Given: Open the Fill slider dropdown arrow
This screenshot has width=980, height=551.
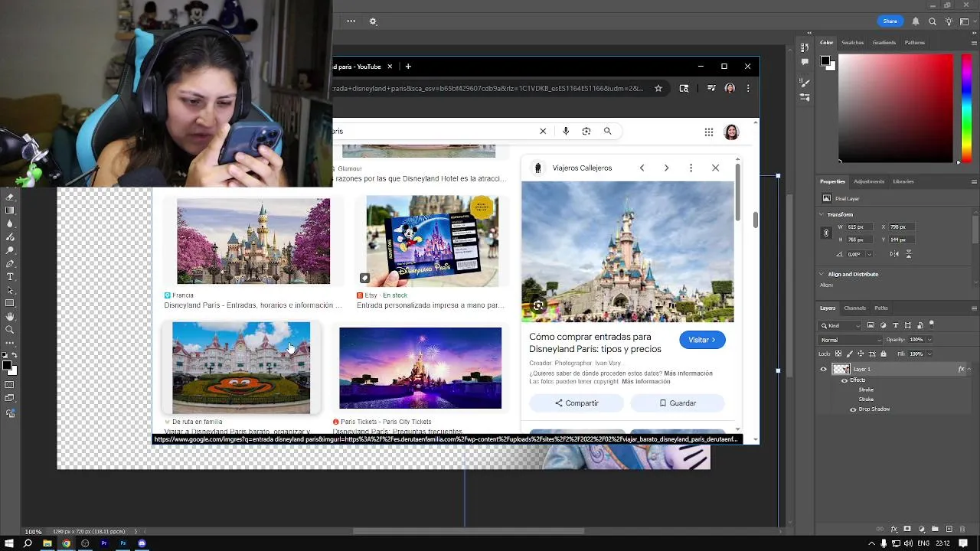Looking at the screenshot, I should click(929, 354).
